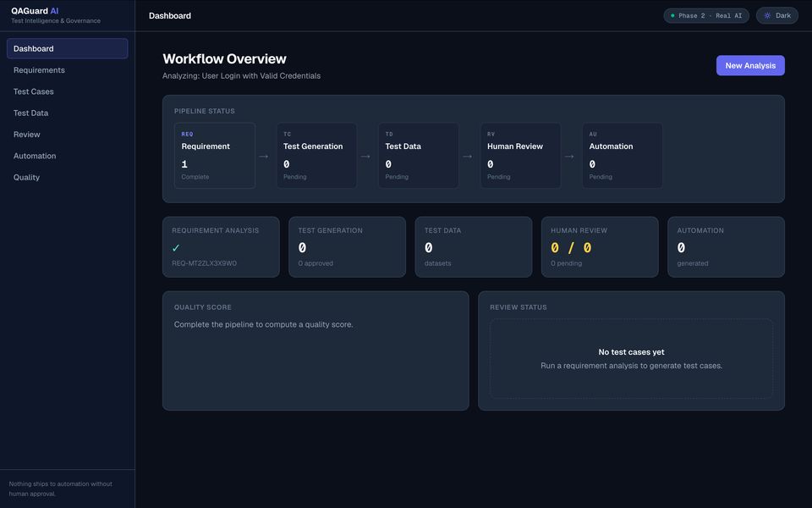Click the Nothing ships to automation footer note

coord(61,489)
